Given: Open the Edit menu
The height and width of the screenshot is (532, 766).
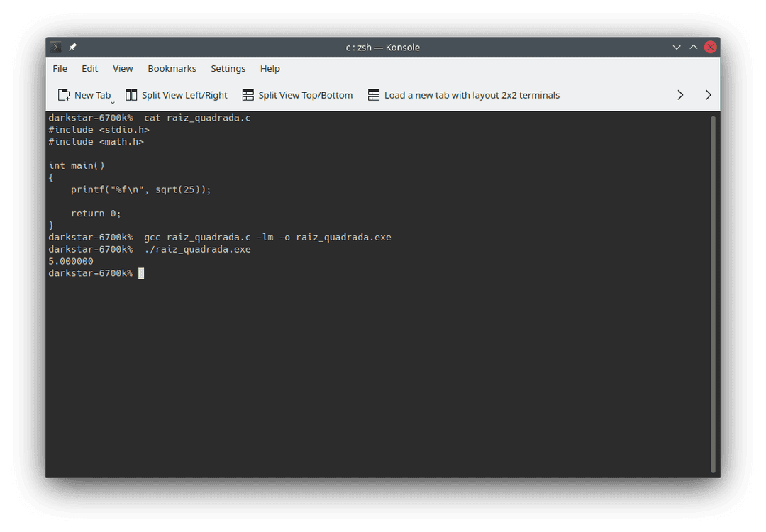Looking at the screenshot, I should click(89, 68).
